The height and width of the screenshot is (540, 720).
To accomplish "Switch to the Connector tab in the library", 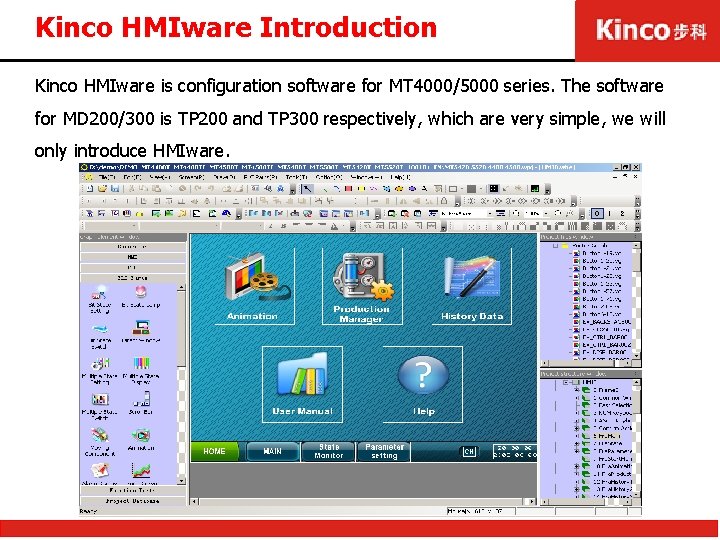I will click(x=133, y=247).
